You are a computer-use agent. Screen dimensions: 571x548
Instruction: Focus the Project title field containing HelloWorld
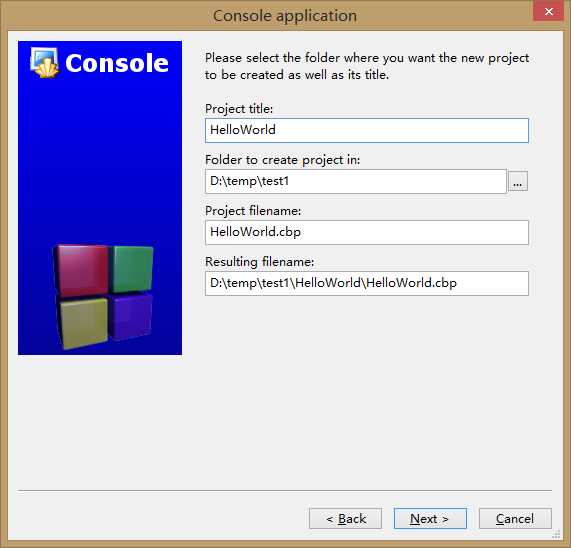click(367, 130)
